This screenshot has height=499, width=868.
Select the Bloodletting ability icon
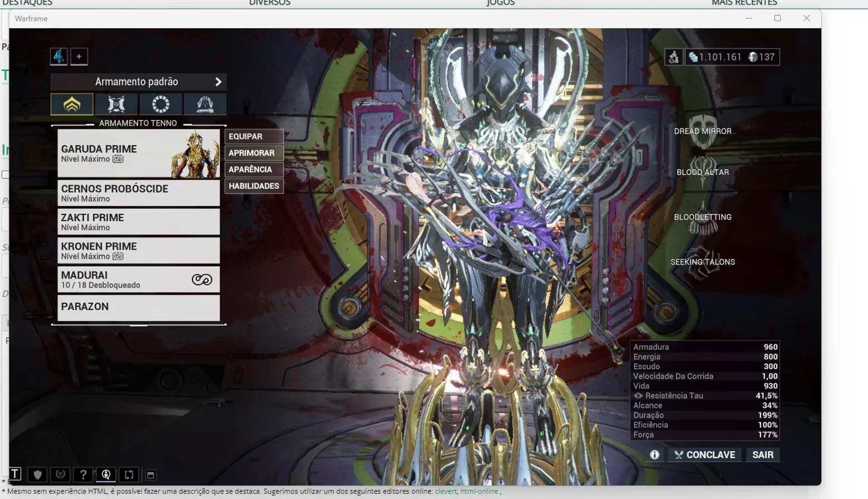(703, 218)
